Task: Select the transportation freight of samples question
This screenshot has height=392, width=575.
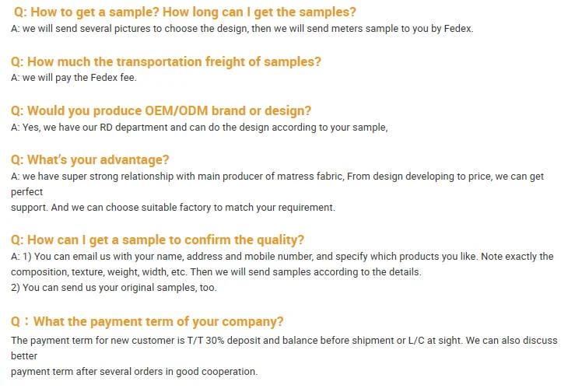Action: (x=165, y=61)
